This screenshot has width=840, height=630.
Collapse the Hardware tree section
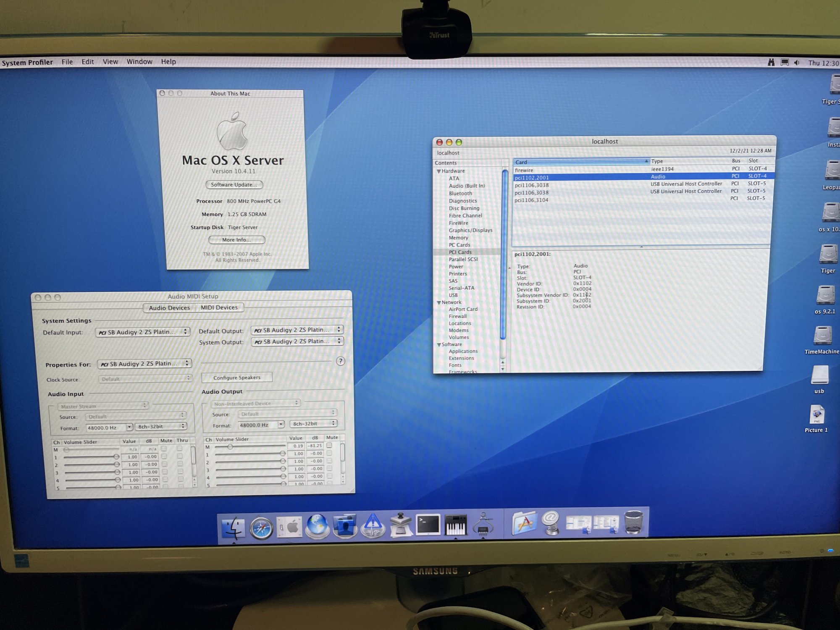pyautogui.click(x=438, y=171)
